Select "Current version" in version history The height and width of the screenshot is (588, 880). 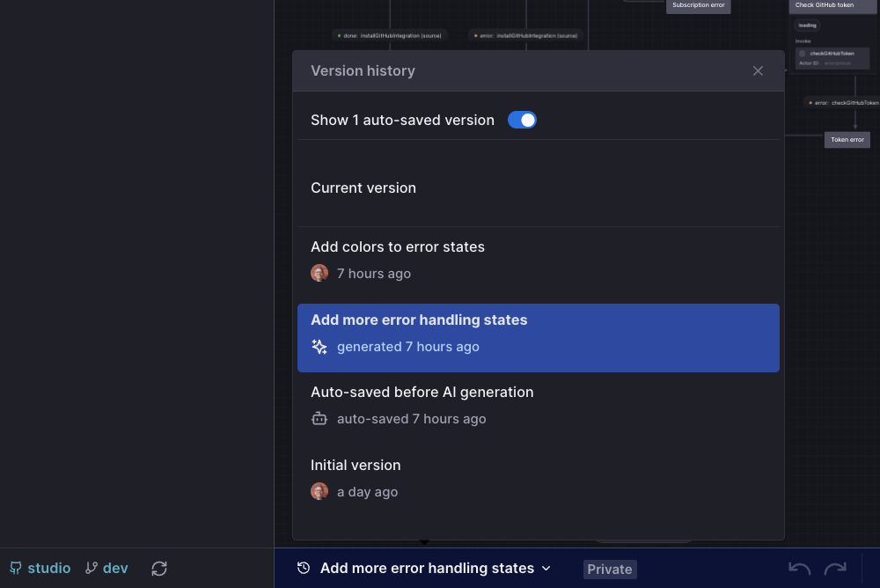pyautogui.click(x=363, y=187)
